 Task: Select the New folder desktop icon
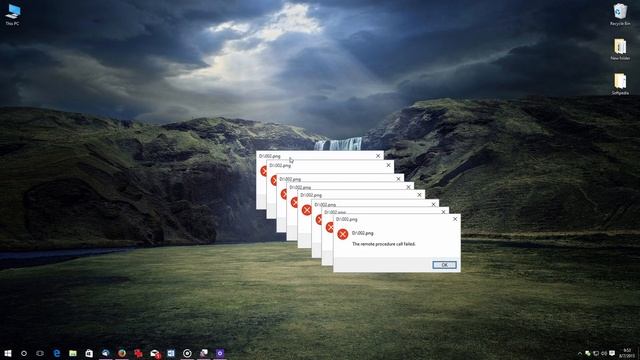pyautogui.click(x=620, y=49)
